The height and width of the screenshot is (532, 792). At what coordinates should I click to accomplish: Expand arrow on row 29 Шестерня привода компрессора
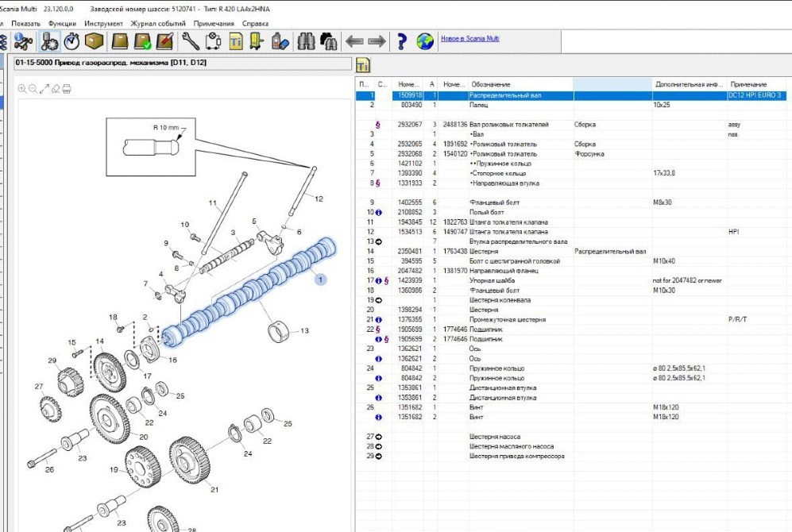[x=378, y=457]
